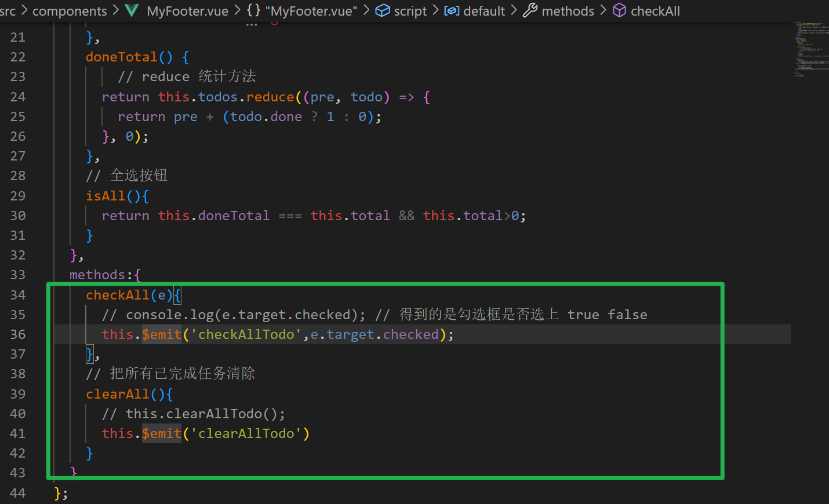Click the wrench methods icon
Screen dimensions: 829x504
point(530,10)
